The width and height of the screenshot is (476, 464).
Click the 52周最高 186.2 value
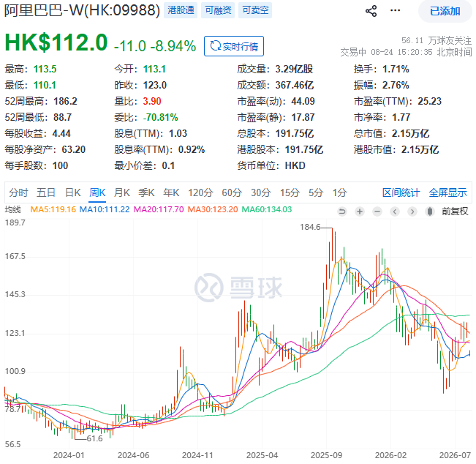pyautogui.click(x=65, y=101)
